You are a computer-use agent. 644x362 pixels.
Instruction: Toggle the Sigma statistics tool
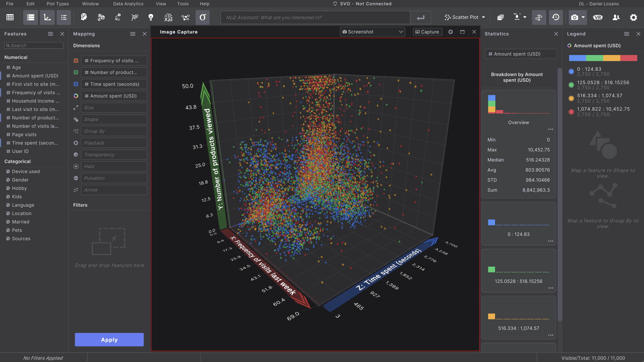202,17
